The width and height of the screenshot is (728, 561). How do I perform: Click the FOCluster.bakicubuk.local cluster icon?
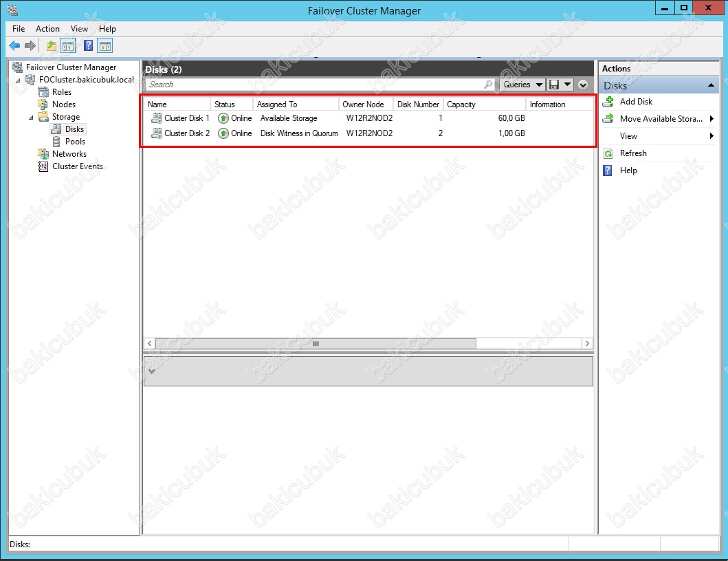[x=31, y=80]
